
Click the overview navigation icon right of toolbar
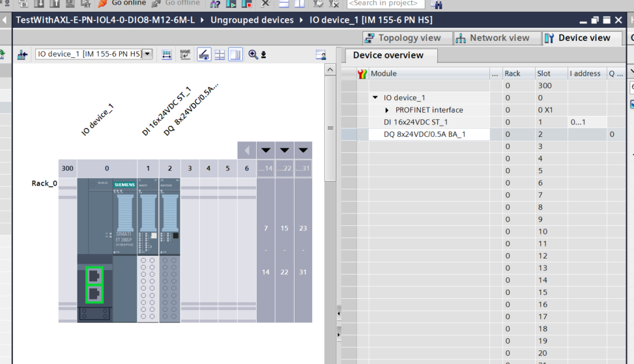[320, 55]
